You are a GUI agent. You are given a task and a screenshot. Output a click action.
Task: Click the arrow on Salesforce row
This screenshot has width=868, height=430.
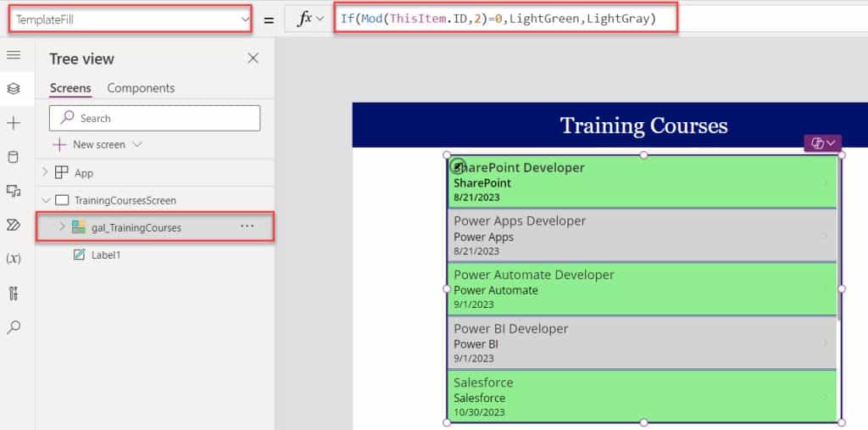825,397
